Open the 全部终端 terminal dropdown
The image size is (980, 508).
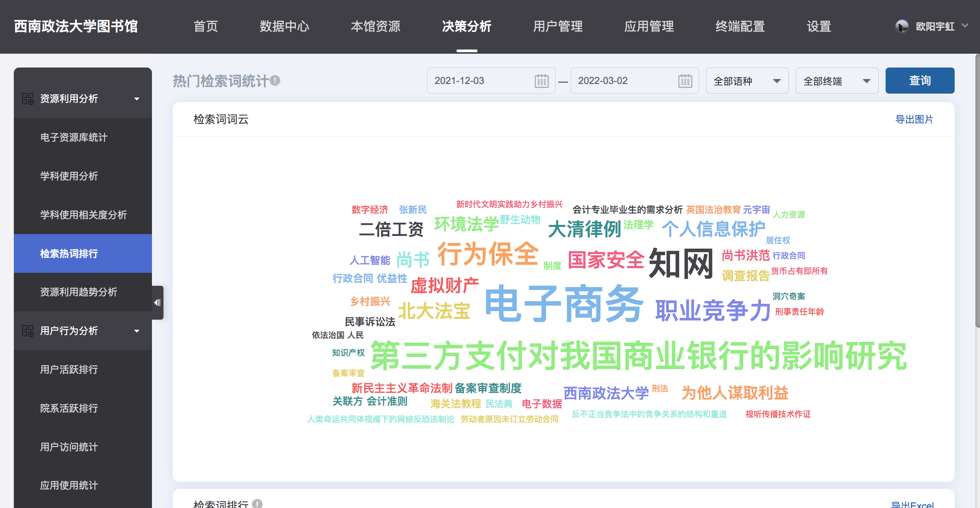coord(836,81)
